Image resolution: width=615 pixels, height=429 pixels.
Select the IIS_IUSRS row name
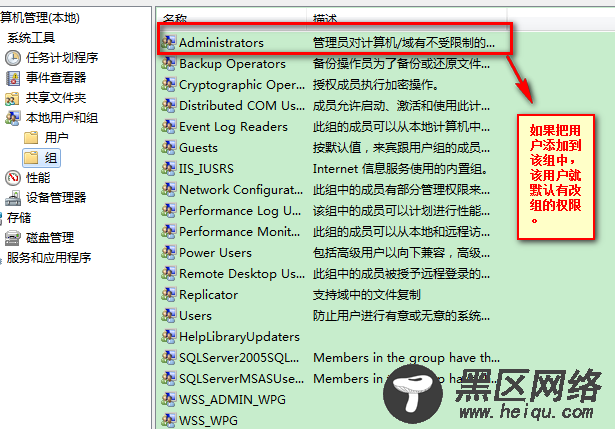click(x=206, y=169)
